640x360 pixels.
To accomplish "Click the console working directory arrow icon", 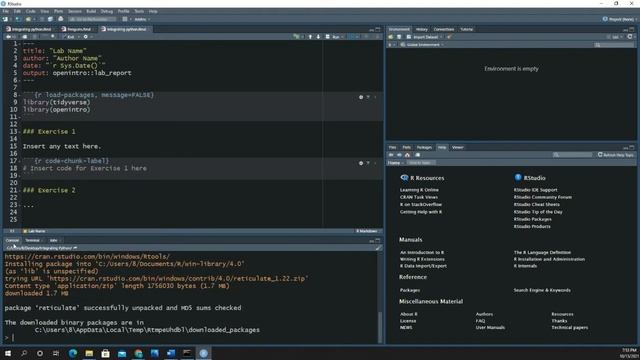I will [75, 248].
